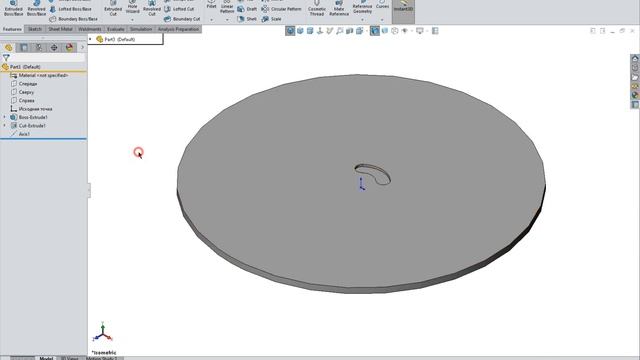Open the PropertyManager tab
Image resolution: width=640 pixels, height=360 pixels.
pyautogui.click(x=24, y=47)
